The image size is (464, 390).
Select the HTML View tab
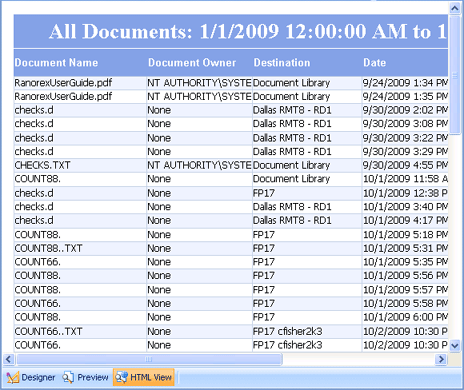pyautogui.click(x=144, y=377)
